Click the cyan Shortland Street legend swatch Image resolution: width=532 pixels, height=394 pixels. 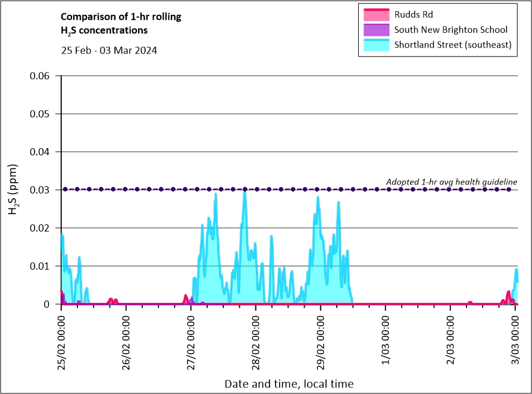[375, 45]
